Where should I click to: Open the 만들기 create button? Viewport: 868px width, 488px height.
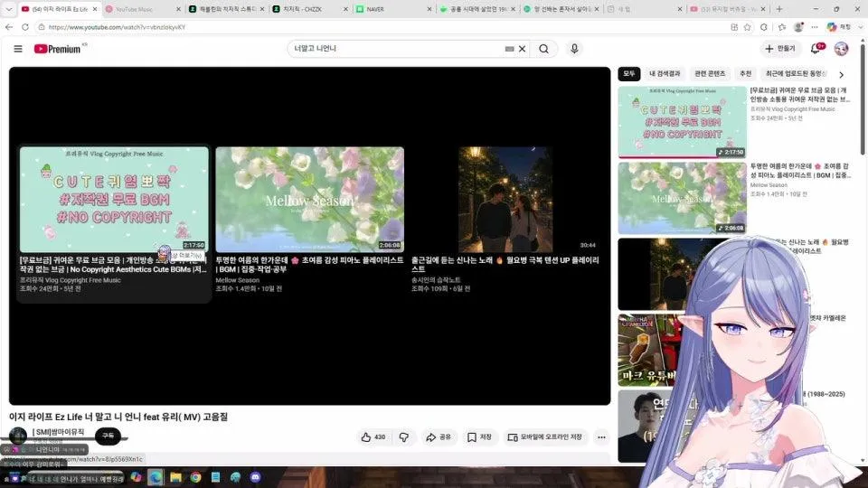(780, 49)
